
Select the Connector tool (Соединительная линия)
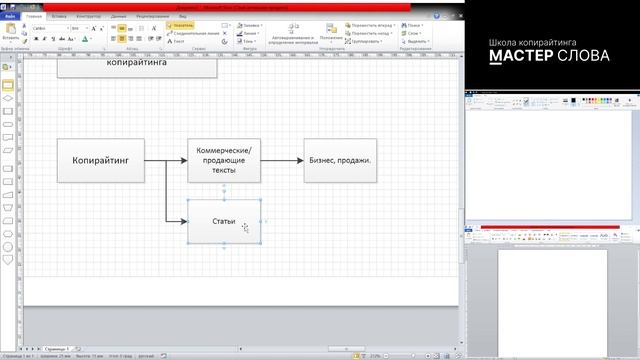pos(193,33)
